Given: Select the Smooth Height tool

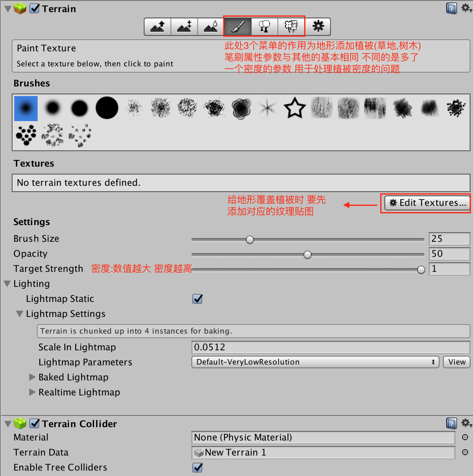Looking at the screenshot, I should (x=211, y=27).
